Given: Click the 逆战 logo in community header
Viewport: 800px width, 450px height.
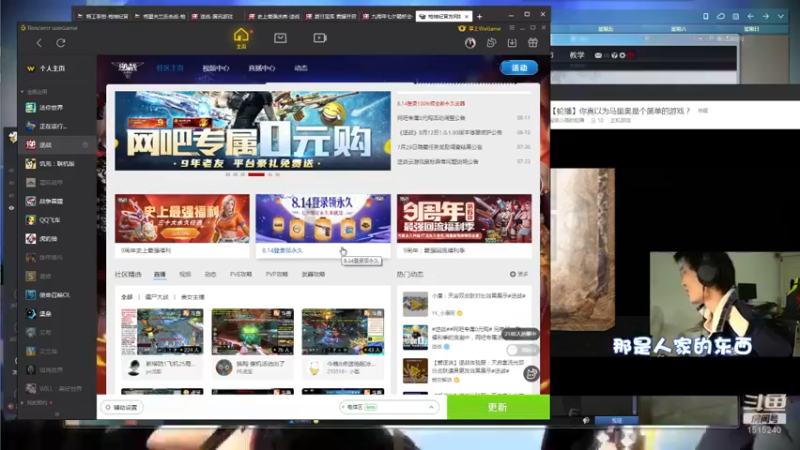Looking at the screenshot, I should pos(128,68).
